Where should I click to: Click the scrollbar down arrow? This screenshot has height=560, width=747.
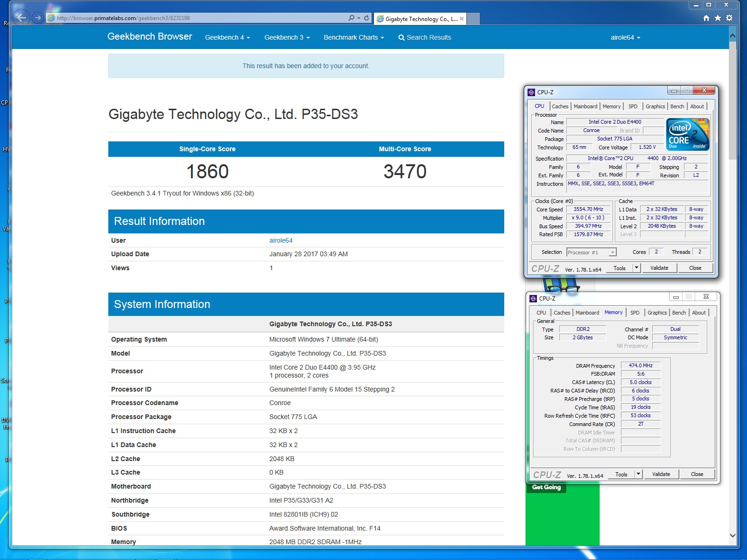tap(733, 536)
